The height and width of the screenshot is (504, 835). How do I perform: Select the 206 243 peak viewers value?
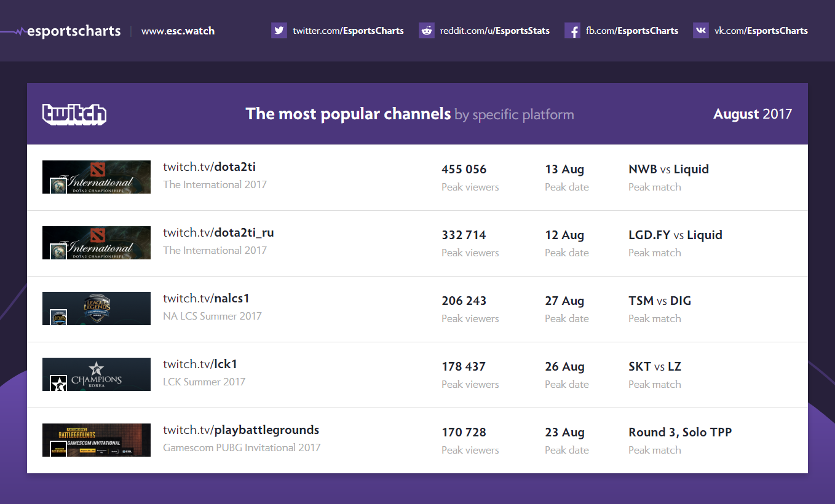464,301
